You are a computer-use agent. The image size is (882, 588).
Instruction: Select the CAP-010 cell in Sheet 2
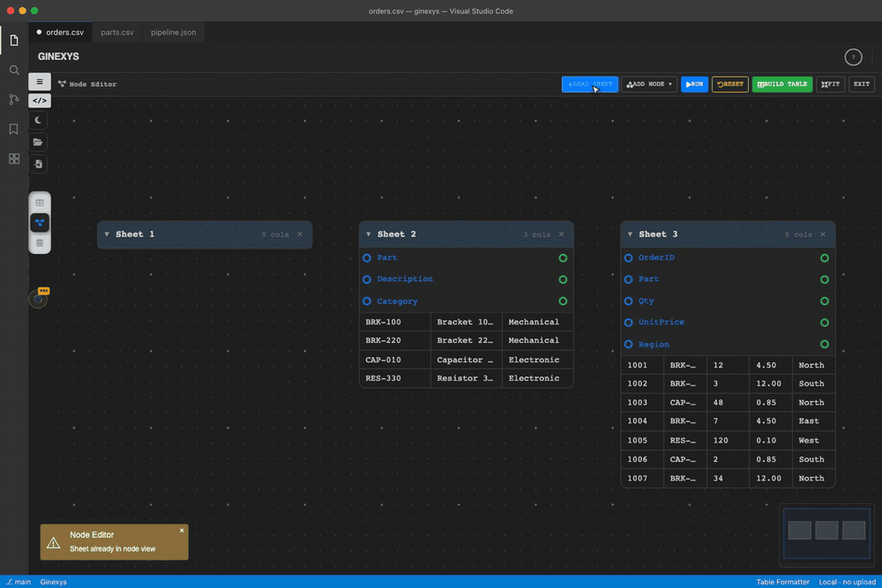[x=395, y=360]
